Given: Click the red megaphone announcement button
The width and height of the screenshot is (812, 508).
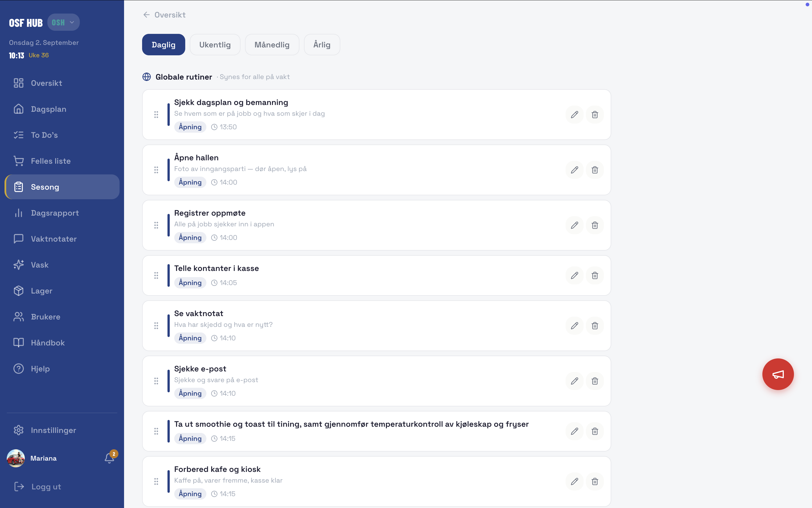Looking at the screenshot, I should tap(778, 374).
